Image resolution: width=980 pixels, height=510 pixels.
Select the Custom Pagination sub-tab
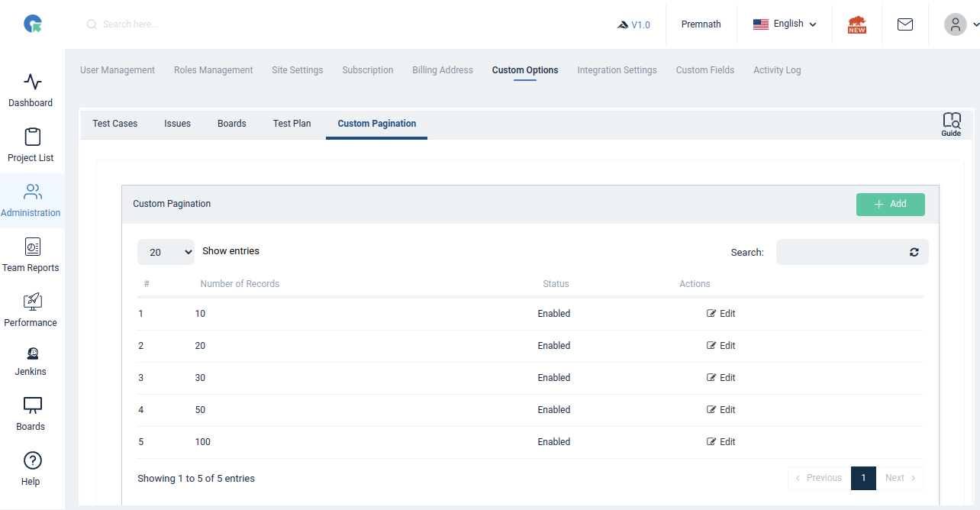377,124
